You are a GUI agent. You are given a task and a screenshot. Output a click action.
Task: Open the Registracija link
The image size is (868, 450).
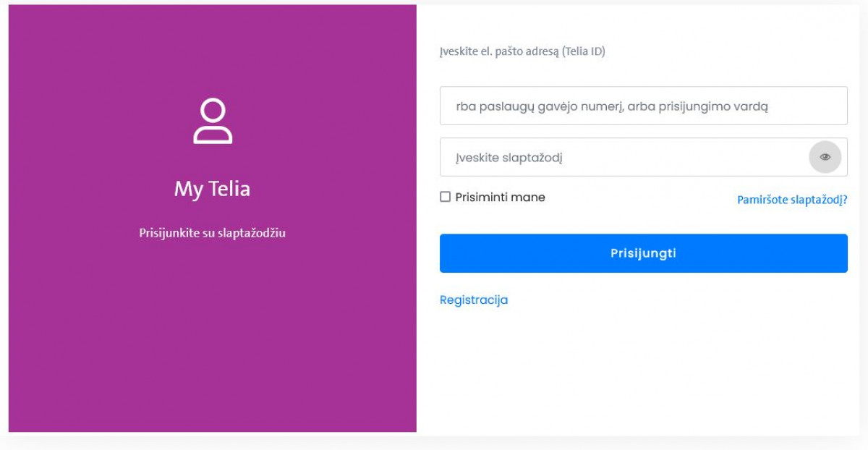pyautogui.click(x=474, y=300)
